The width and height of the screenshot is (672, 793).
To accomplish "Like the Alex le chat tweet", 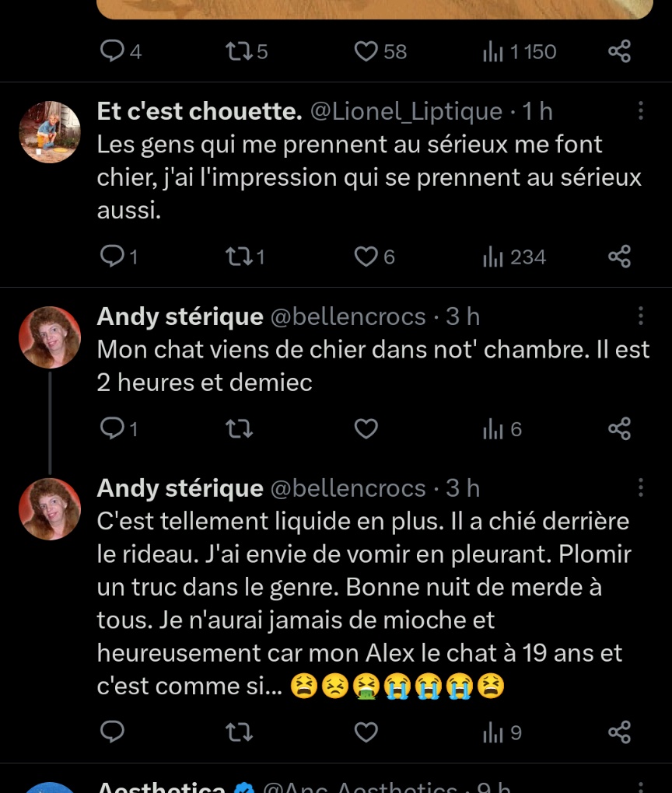I will coord(366,732).
